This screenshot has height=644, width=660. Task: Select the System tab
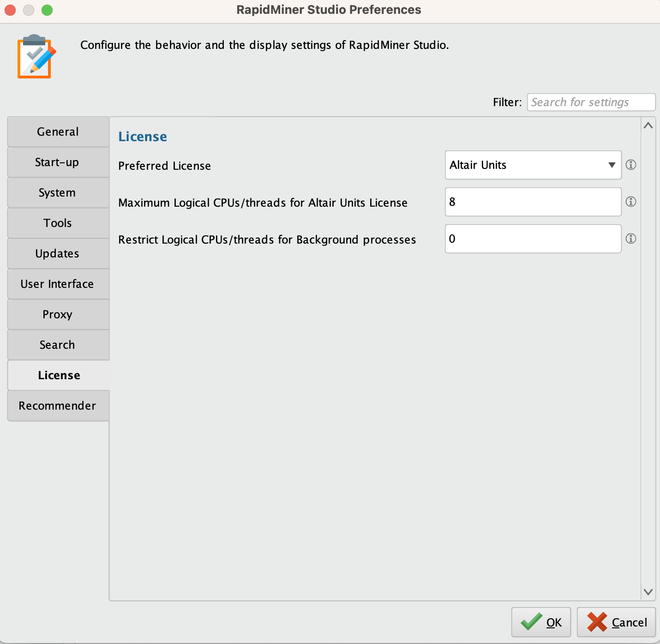point(58,193)
